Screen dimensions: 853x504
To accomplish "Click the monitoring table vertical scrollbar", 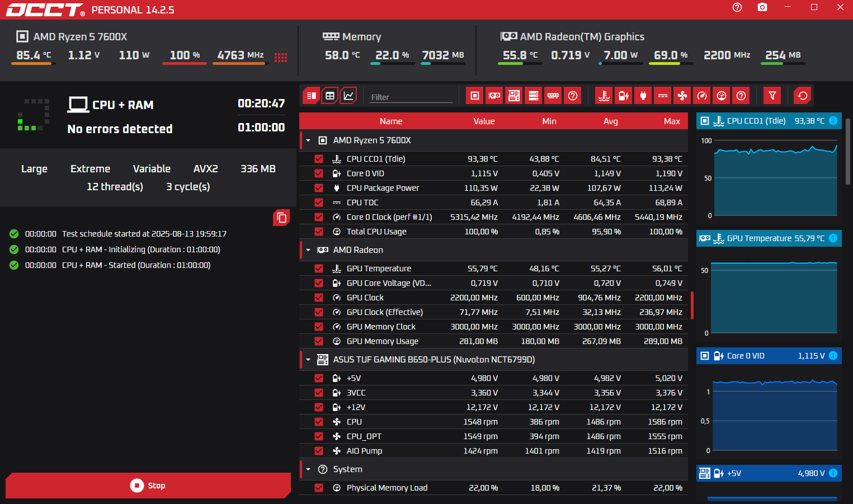I will coord(692,305).
